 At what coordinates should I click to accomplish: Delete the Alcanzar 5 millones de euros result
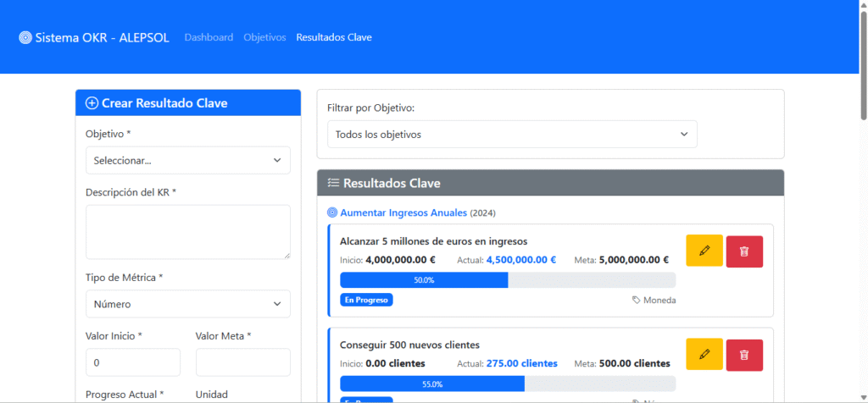744,251
